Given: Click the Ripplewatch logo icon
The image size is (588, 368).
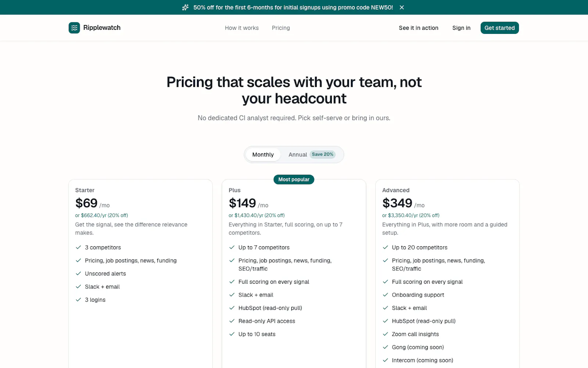Looking at the screenshot, I should [74, 28].
